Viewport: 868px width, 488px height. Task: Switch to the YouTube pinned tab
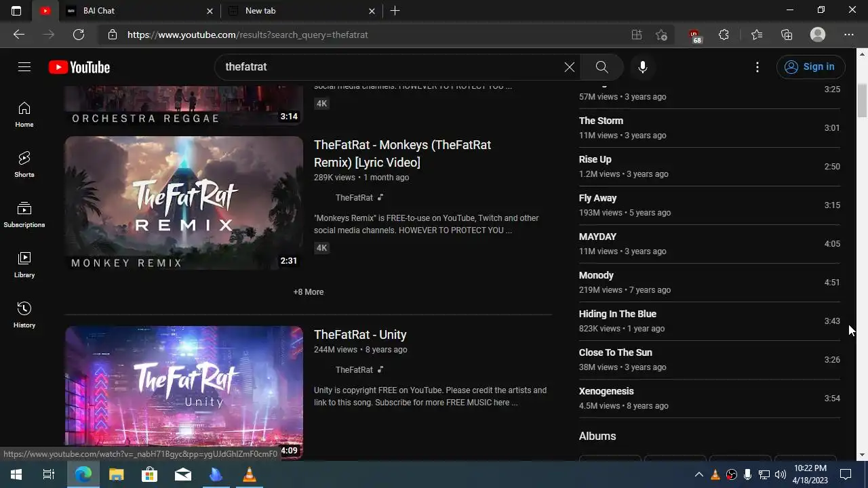(45, 11)
